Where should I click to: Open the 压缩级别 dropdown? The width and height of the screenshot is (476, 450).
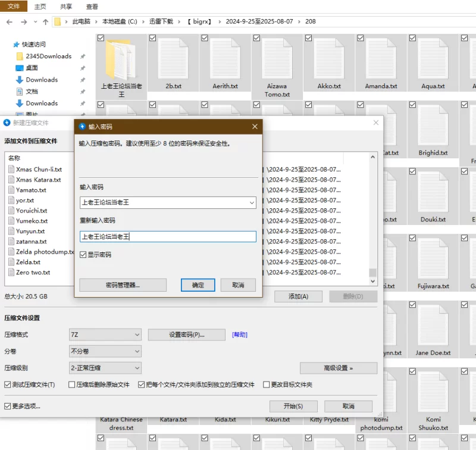tap(105, 368)
